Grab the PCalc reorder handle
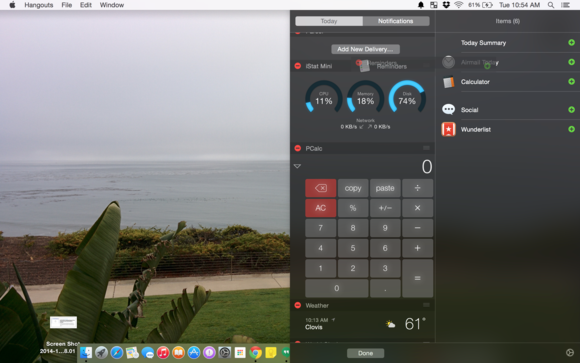The image size is (580, 363). click(x=426, y=148)
